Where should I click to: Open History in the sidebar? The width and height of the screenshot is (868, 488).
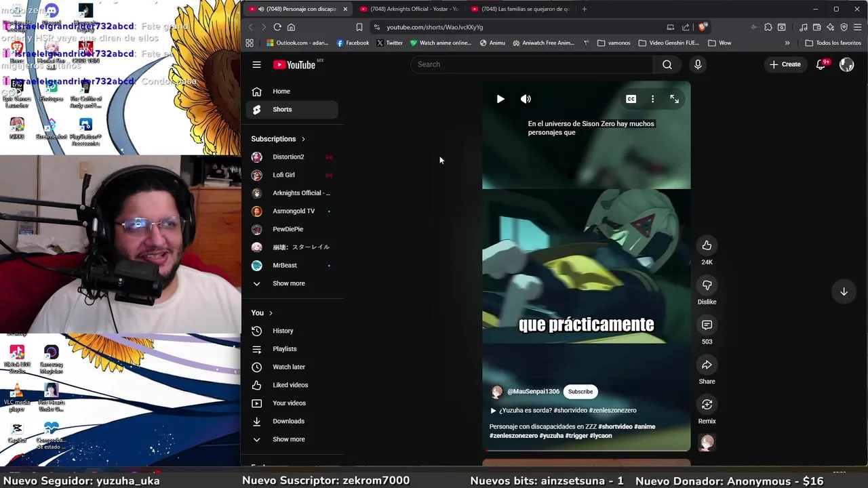click(x=293, y=331)
